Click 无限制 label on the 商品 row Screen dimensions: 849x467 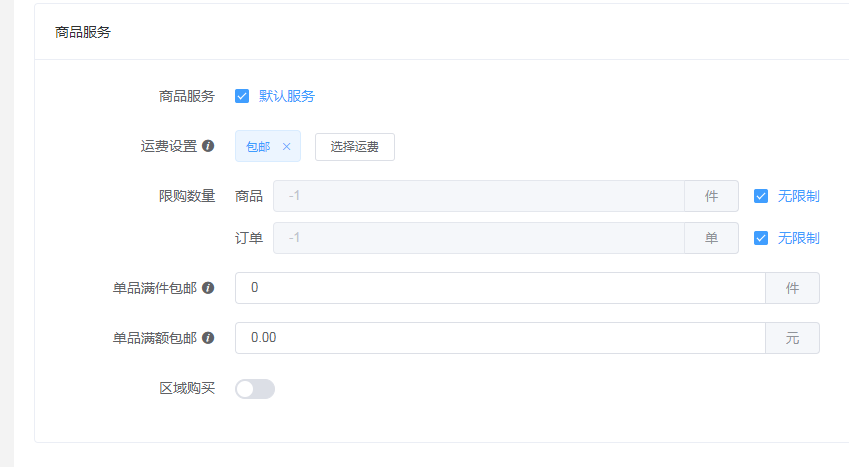[799, 196]
